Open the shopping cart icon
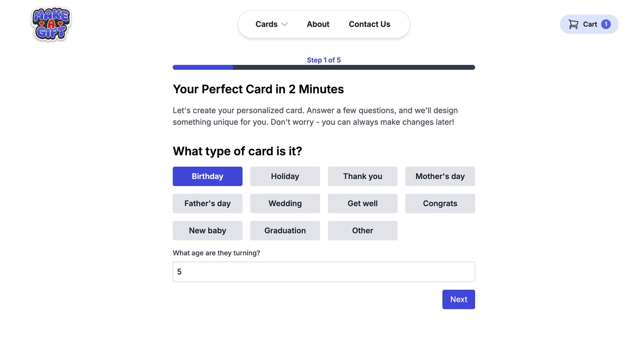Screen dimensions: 644x344 tap(573, 24)
